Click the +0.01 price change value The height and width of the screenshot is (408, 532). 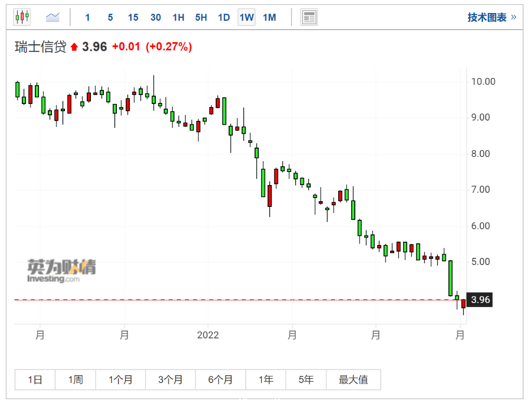126,46
